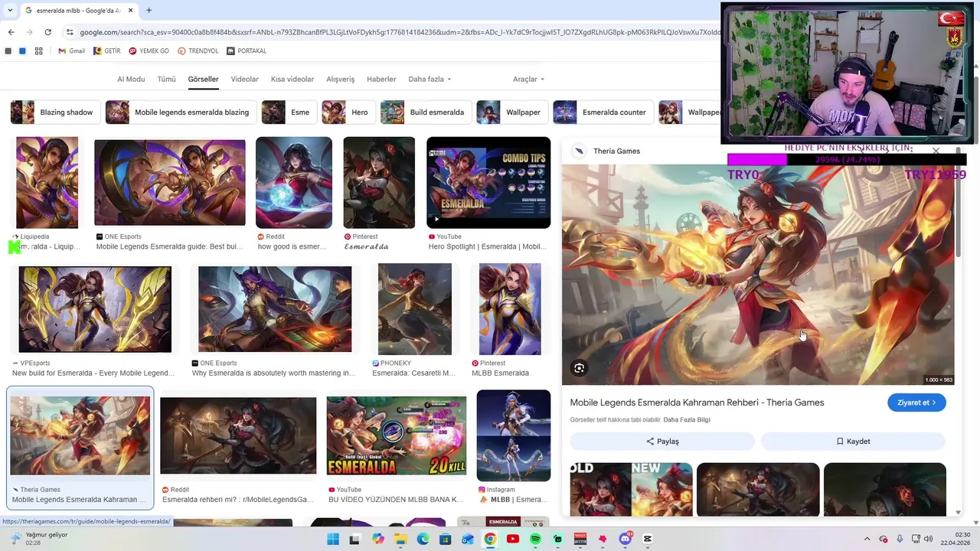
Task: Open the YEMEK GO bookmark
Action: click(x=149, y=51)
